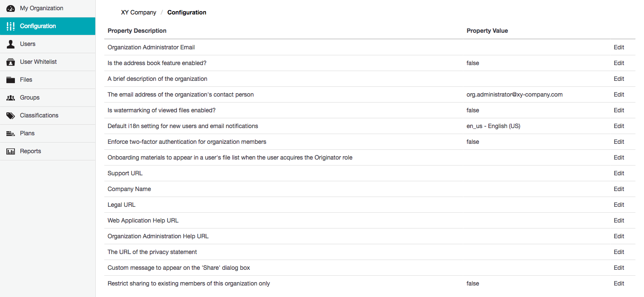
Task: Edit the Support URL property
Action: pos(619,173)
